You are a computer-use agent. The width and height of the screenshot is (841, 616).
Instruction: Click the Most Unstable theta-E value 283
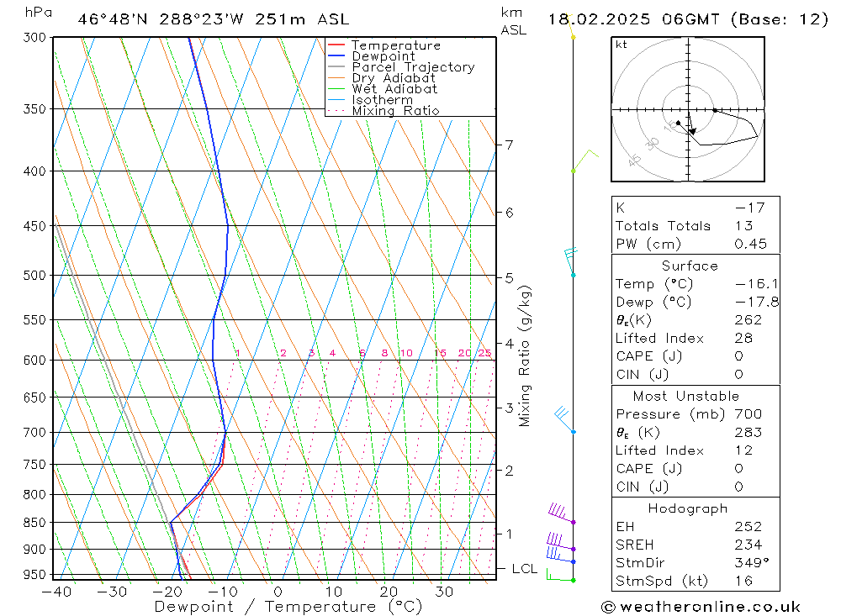[x=748, y=432]
